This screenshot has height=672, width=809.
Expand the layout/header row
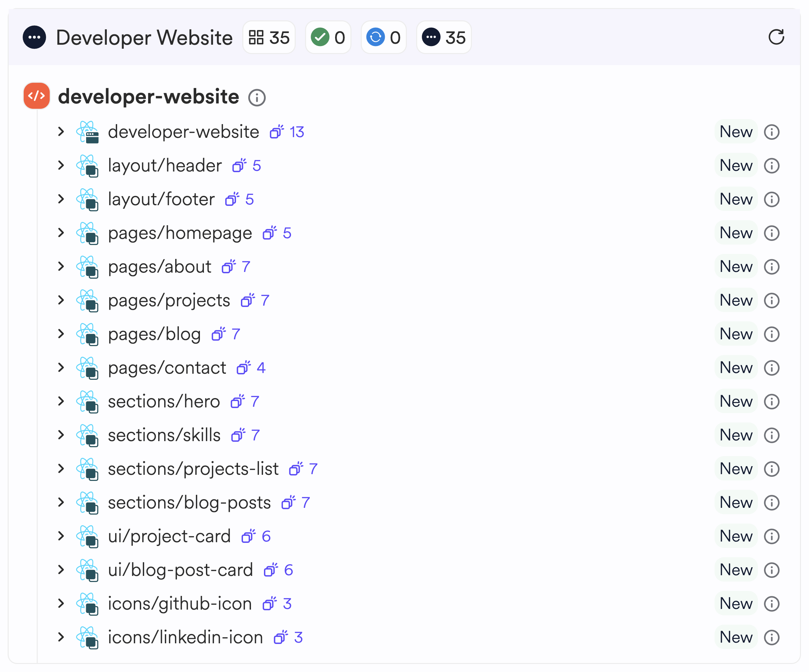61,165
